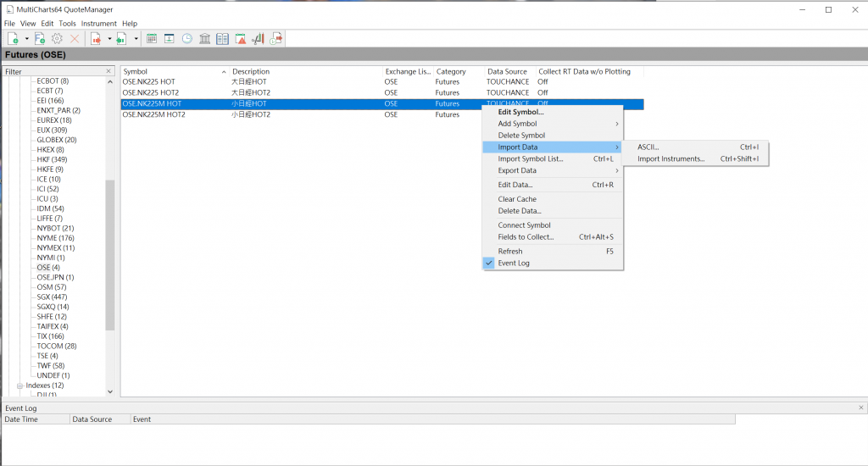Screen dimensions: 868x466
Task: Select Delete Data... in context menu
Action: pos(553,210)
